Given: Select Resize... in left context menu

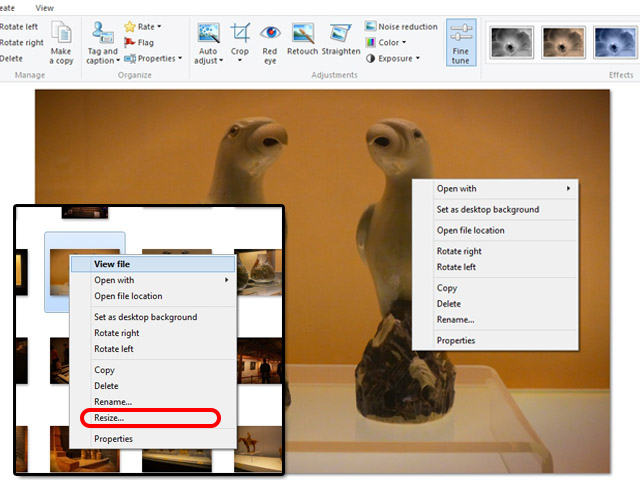Looking at the screenshot, I should point(109,418).
